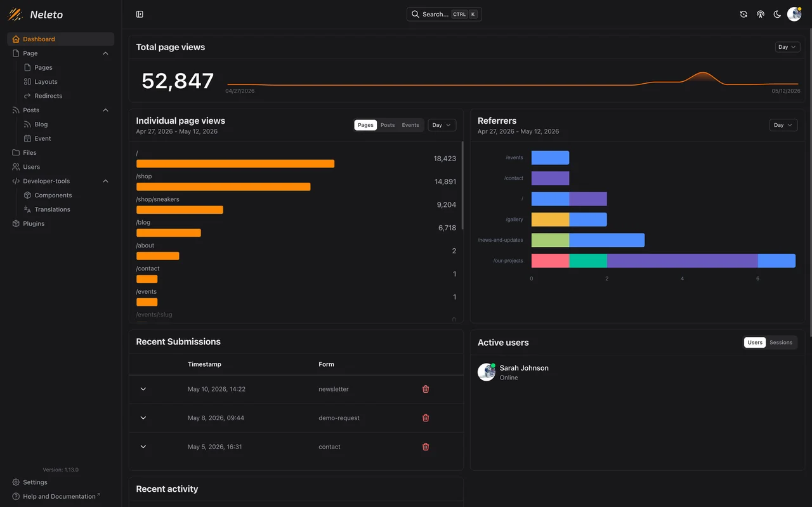Viewport: 812px width, 507px height.
Task: Click the Developer-tools section label
Action: (46, 181)
